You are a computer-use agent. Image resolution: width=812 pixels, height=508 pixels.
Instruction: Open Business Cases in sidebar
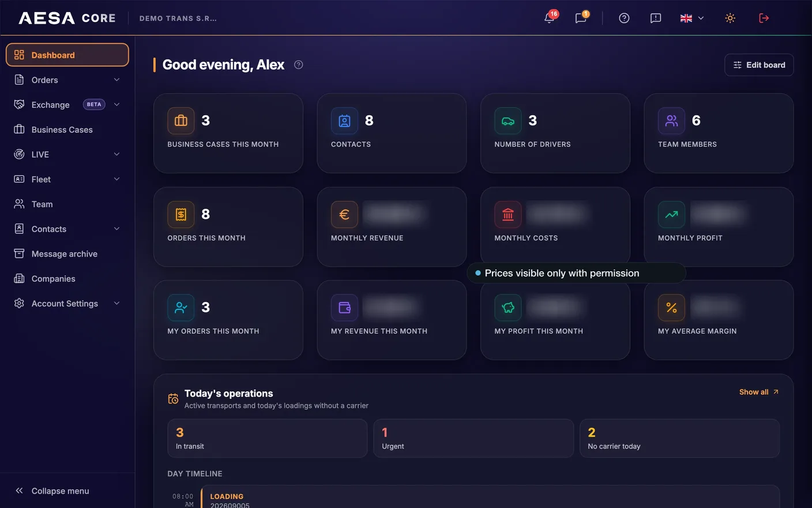pyautogui.click(x=67, y=129)
